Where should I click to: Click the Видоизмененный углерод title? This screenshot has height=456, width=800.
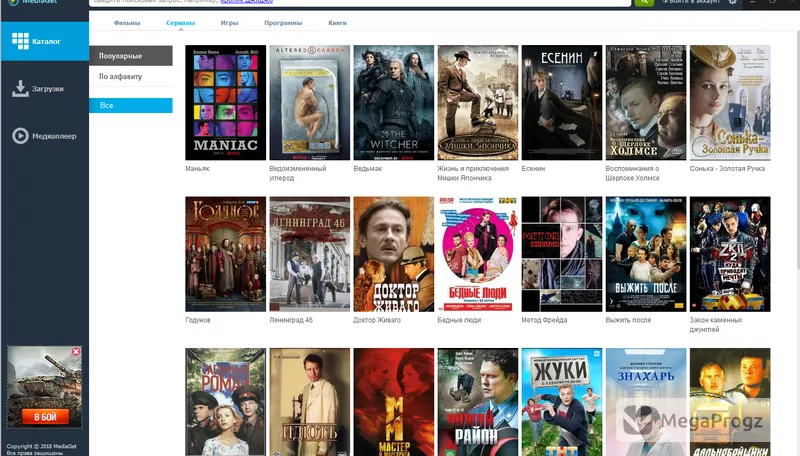click(x=298, y=173)
